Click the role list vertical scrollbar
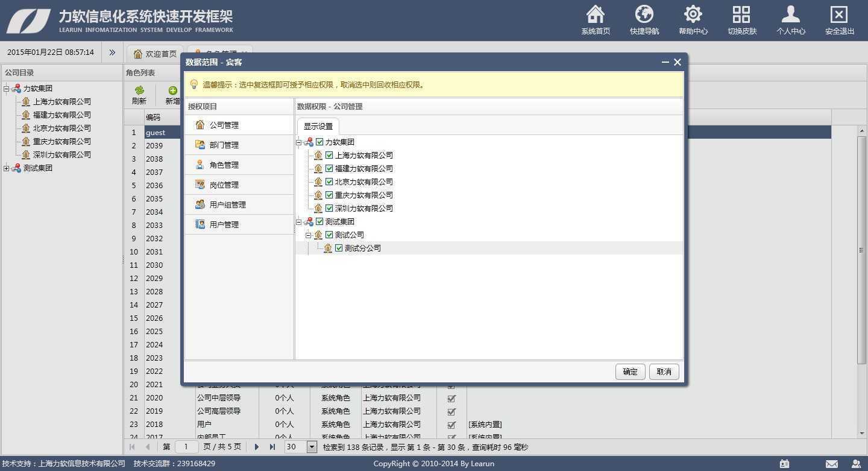The height and width of the screenshot is (471, 868). coord(861,250)
